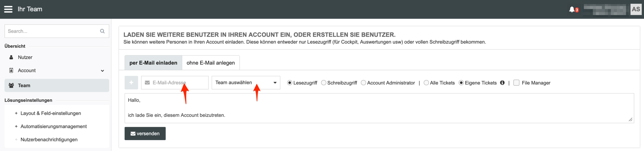Click the blurred username in header
This screenshot has width=644, height=151.
605,10
